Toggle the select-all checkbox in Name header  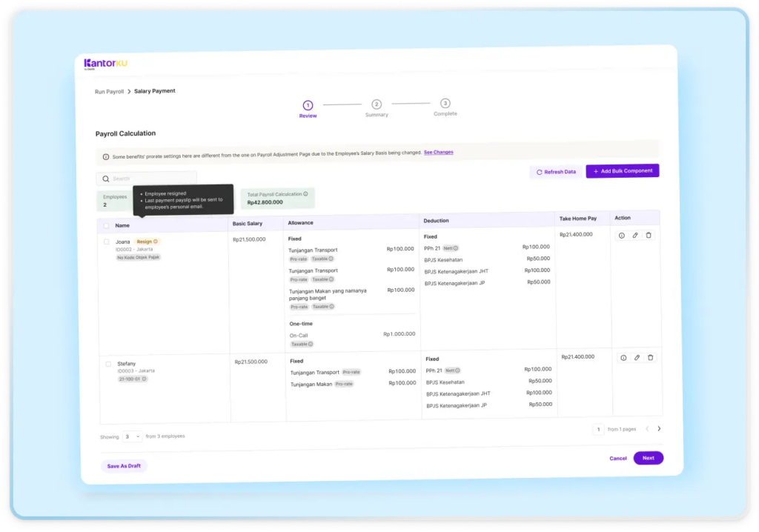point(106,225)
